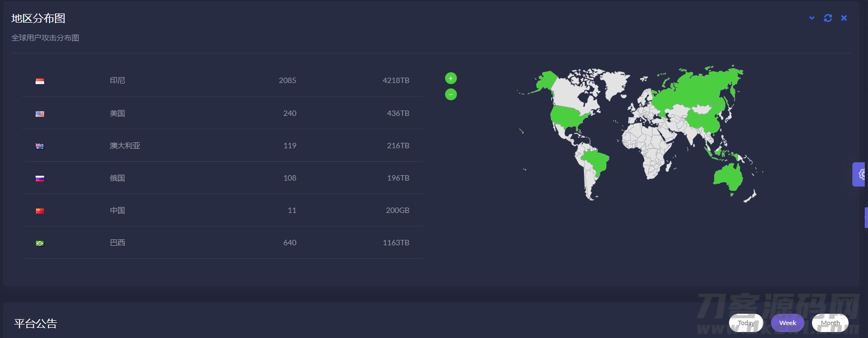This screenshot has height=338, width=868.
Task: Close the 地区分布图 panel
Action: 844,18
